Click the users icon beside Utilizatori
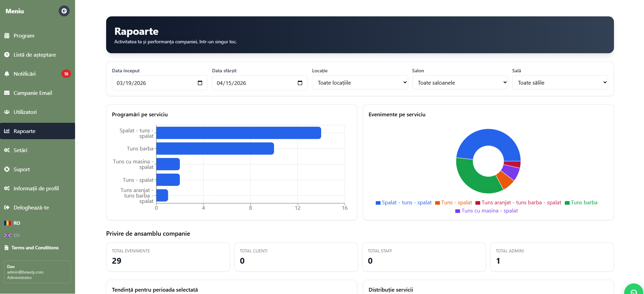Viewport: 644px width, 294px height. [7, 112]
